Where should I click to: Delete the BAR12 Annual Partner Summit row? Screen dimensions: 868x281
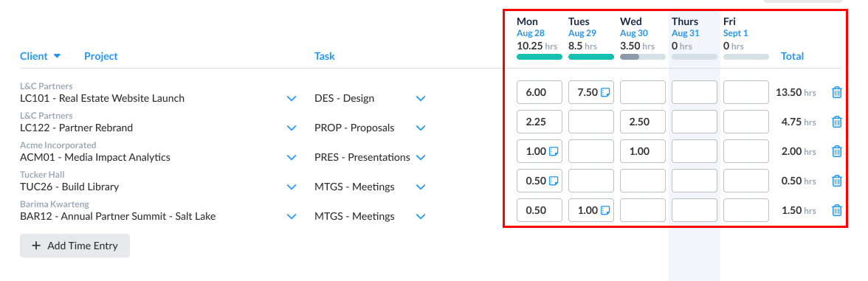(836, 210)
